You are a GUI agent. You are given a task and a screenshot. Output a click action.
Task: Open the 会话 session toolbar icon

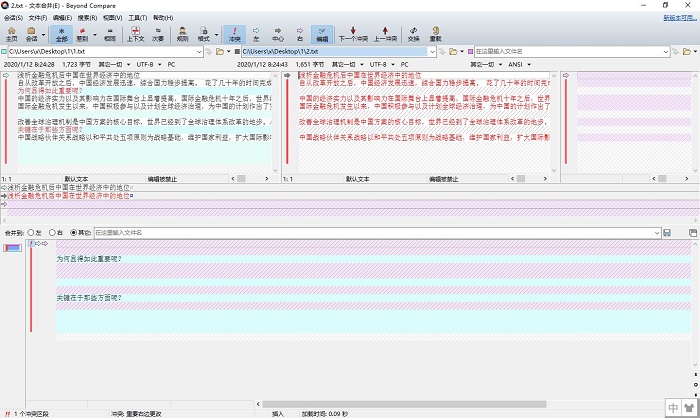coord(31,34)
